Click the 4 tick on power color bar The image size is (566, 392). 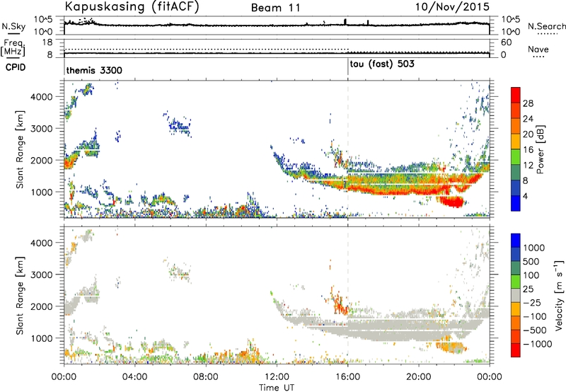526,196
